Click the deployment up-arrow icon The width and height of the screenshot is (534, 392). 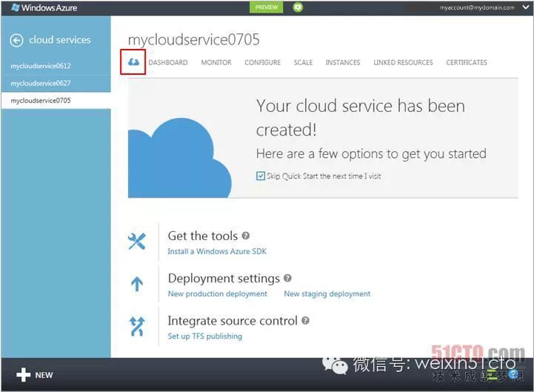click(x=137, y=284)
